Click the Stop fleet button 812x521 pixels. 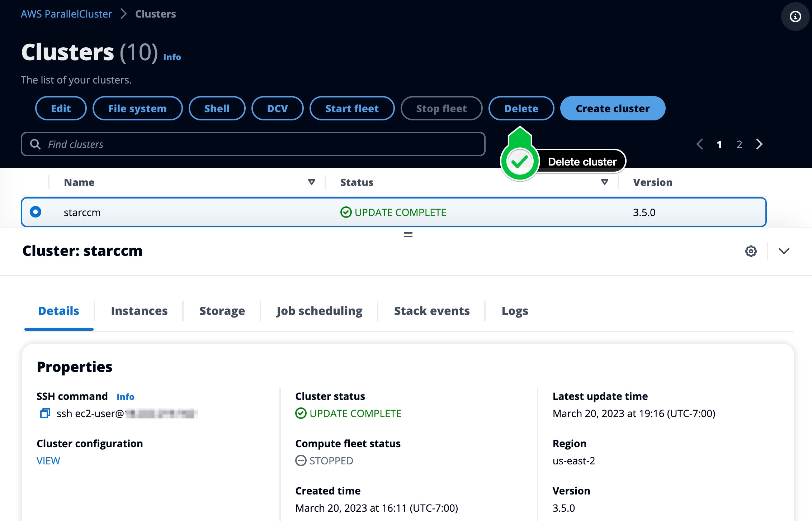pos(442,108)
